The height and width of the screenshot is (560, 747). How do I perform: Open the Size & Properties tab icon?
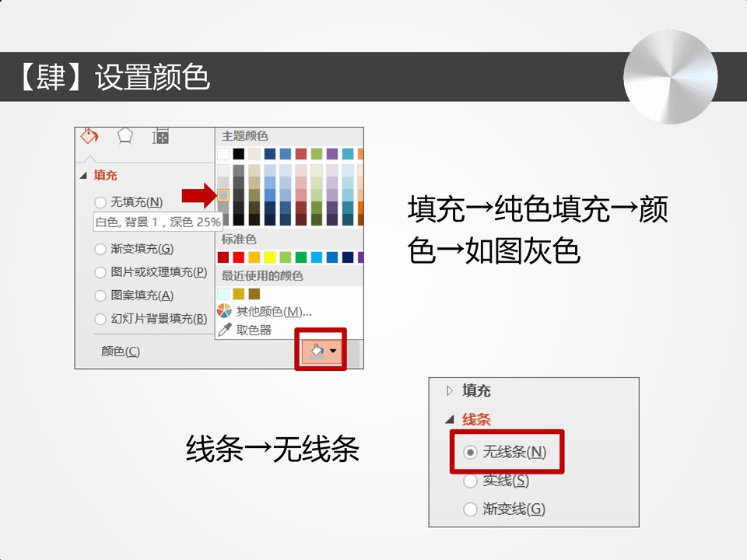point(160,137)
